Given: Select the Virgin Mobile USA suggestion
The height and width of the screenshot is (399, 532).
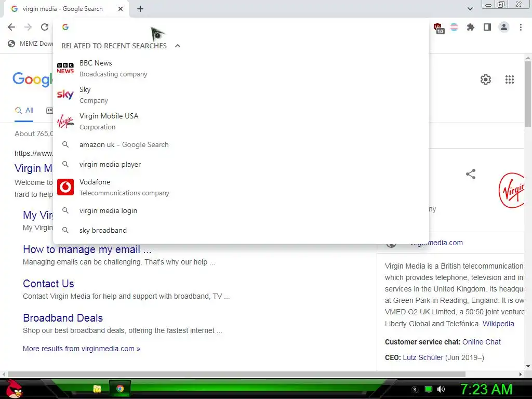Looking at the screenshot, I should pyautogui.click(x=241, y=122).
